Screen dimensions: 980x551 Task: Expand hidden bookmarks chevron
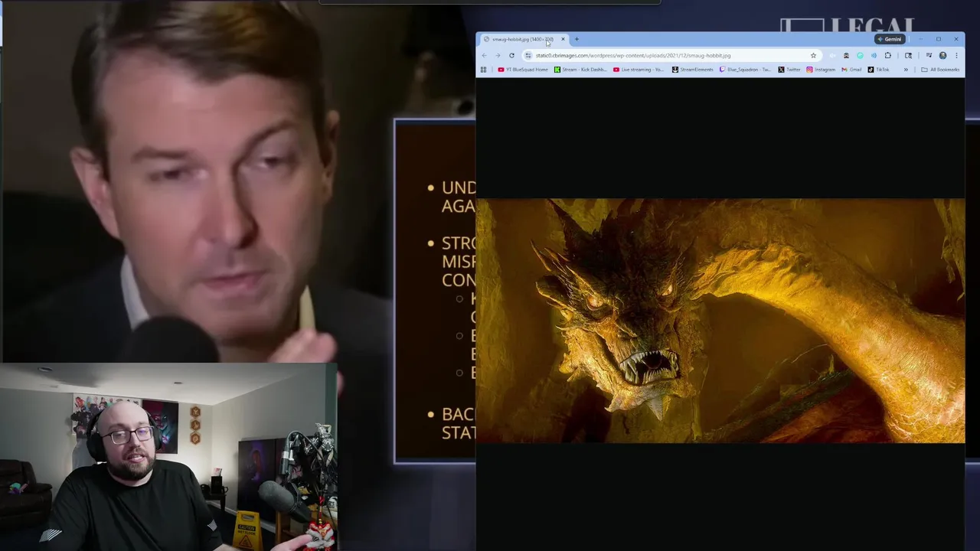(x=906, y=70)
